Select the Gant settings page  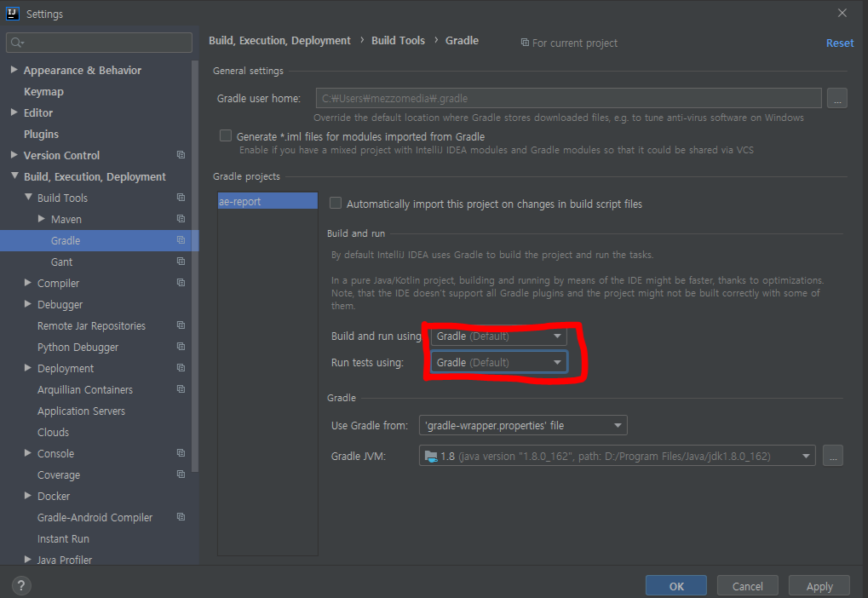[x=61, y=262]
